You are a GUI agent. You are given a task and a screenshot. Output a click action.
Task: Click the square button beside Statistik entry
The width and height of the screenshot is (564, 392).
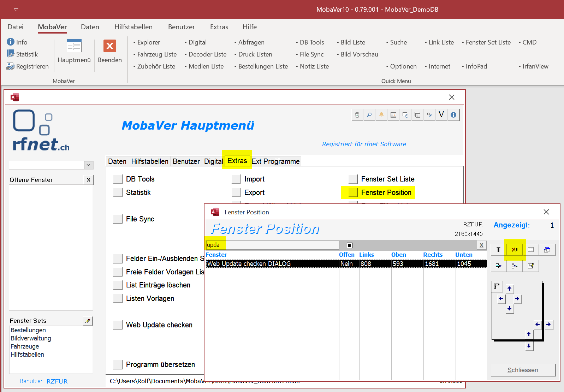click(118, 192)
